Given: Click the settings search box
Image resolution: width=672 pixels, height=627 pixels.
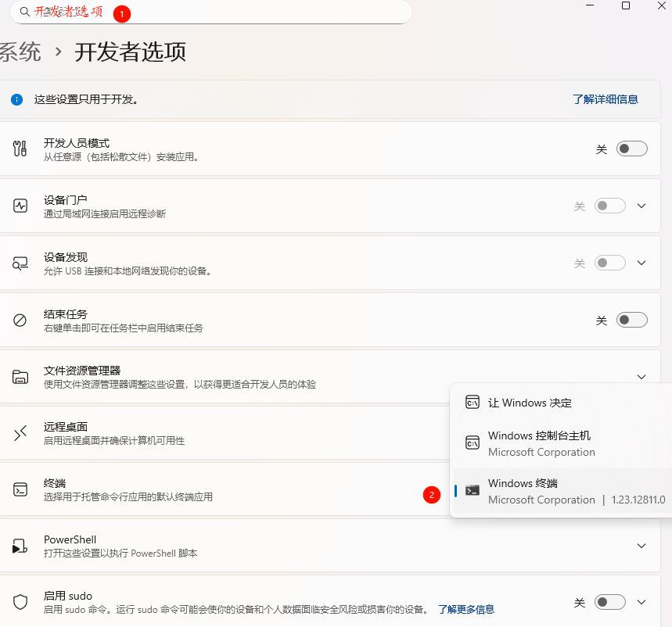Looking at the screenshot, I should pyautogui.click(x=211, y=13).
